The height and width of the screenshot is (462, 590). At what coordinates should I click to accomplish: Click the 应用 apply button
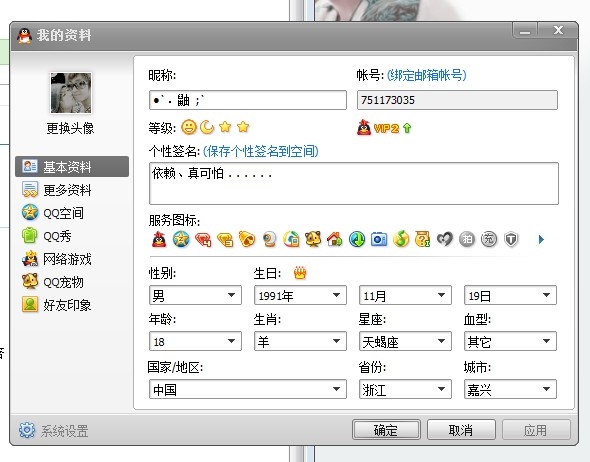coord(536,430)
